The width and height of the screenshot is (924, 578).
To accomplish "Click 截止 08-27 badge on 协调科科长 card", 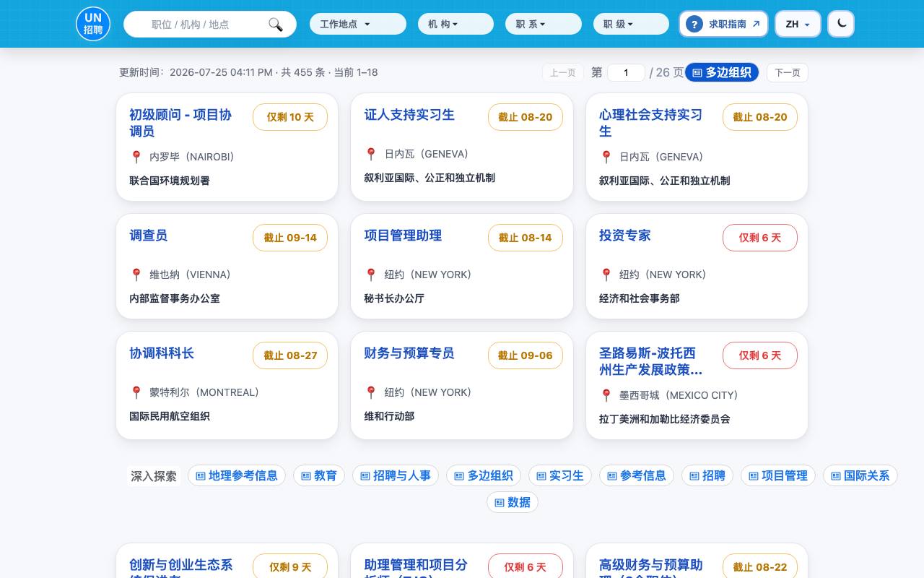I will tap(290, 355).
